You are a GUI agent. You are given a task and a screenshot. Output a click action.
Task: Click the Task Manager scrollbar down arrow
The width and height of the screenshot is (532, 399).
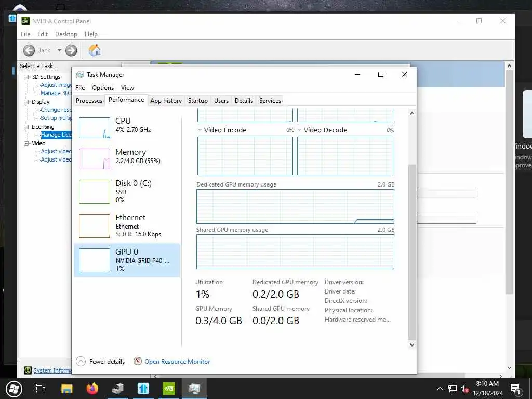pos(412,345)
